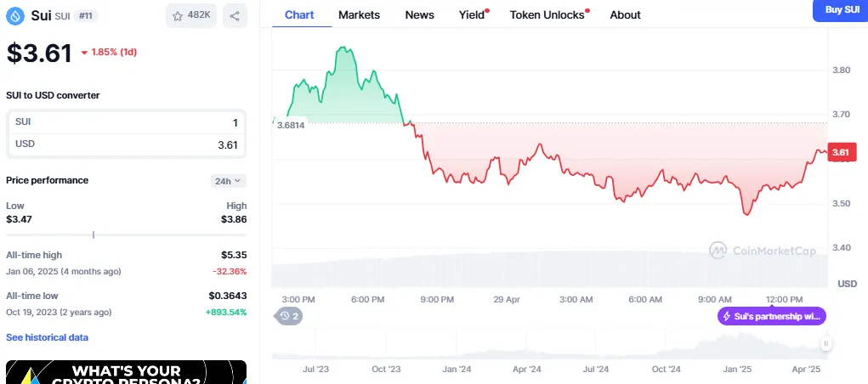Click the Sui coin logo icon
The height and width of the screenshot is (384, 868).
pos(14,15)
